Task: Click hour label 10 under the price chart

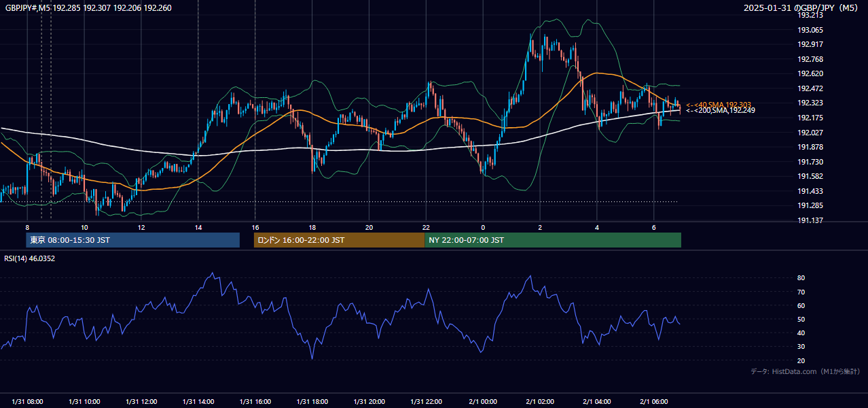Action: click(x=84, y=227)
